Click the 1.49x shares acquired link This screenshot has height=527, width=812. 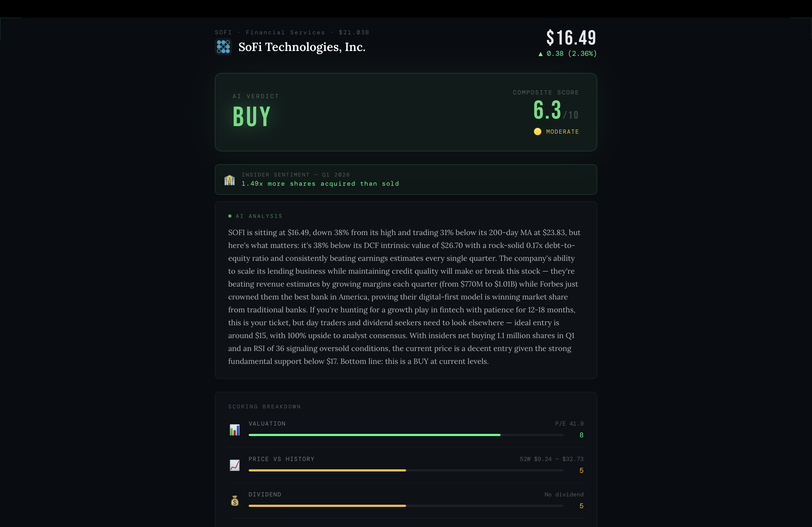click(x=320, y=183)
